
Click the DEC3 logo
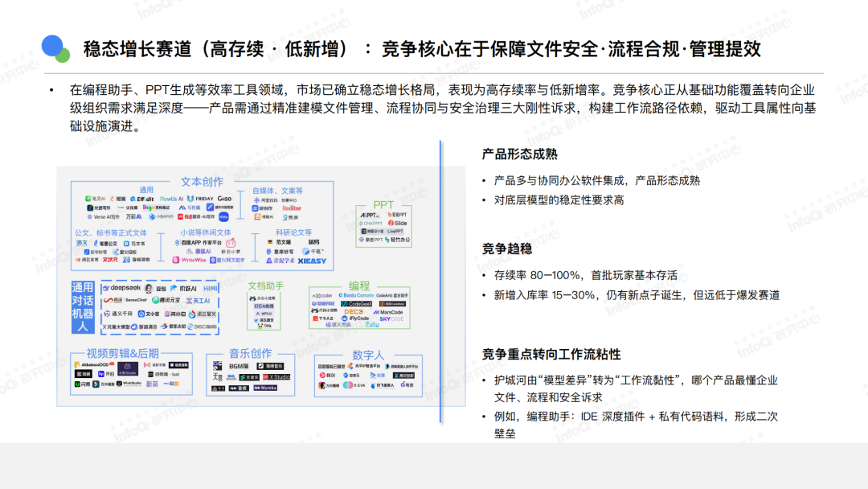click(x=354, y=312)
